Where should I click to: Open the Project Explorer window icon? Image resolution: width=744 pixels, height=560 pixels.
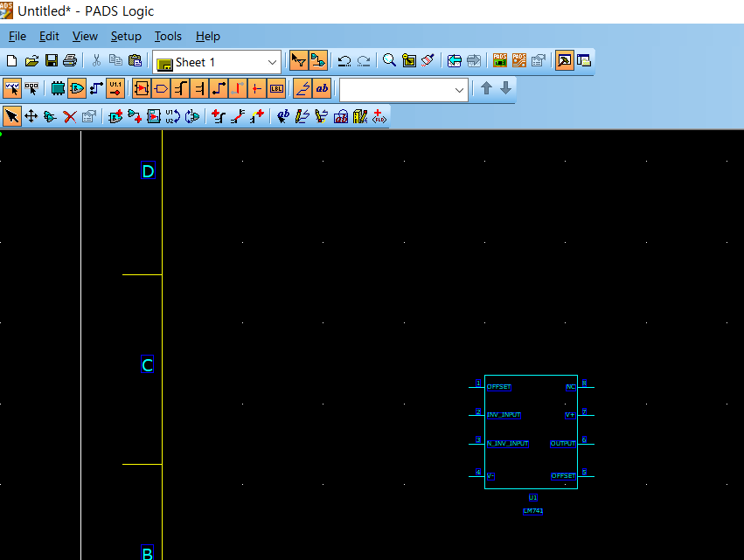pyautogui.click(x=584, y=60)
